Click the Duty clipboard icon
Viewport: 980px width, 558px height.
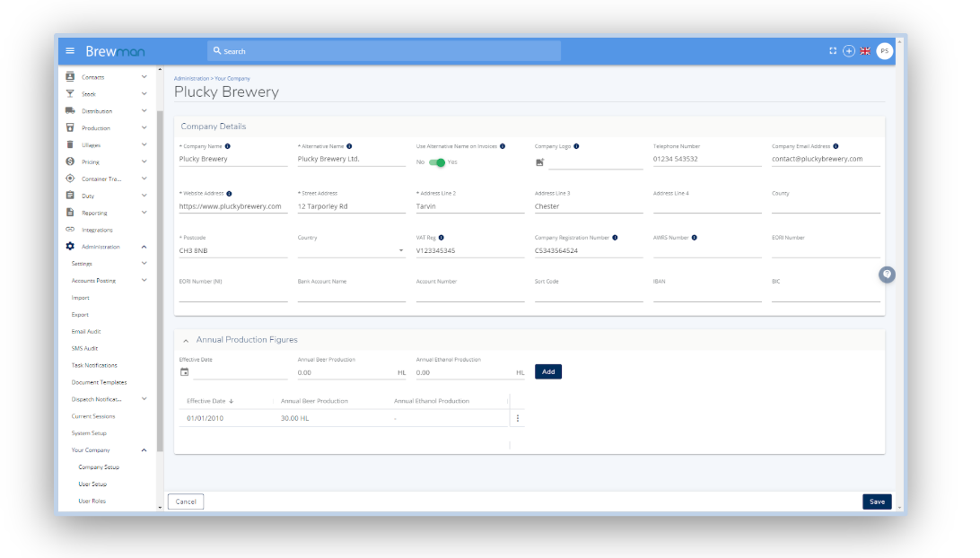tap(70, 196)
